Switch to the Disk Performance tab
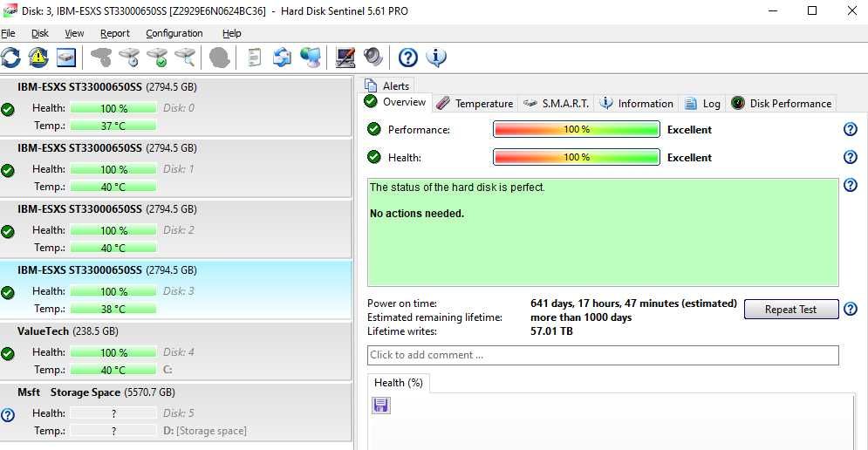This screenshot has width=868, height=450. [781, 104]
